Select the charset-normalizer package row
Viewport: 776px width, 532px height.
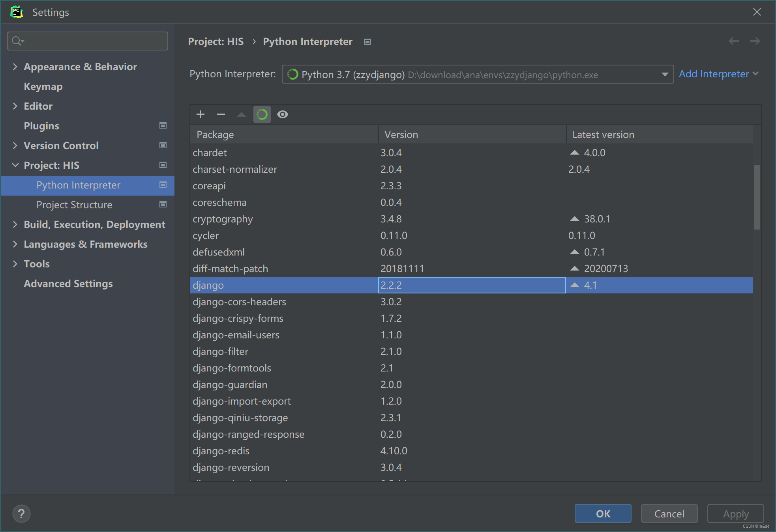click(x=472, y=169)
